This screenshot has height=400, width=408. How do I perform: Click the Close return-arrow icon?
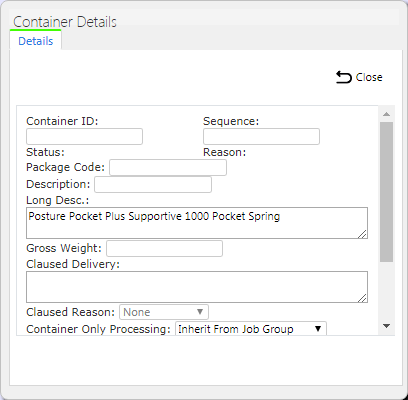coord(344,77)
